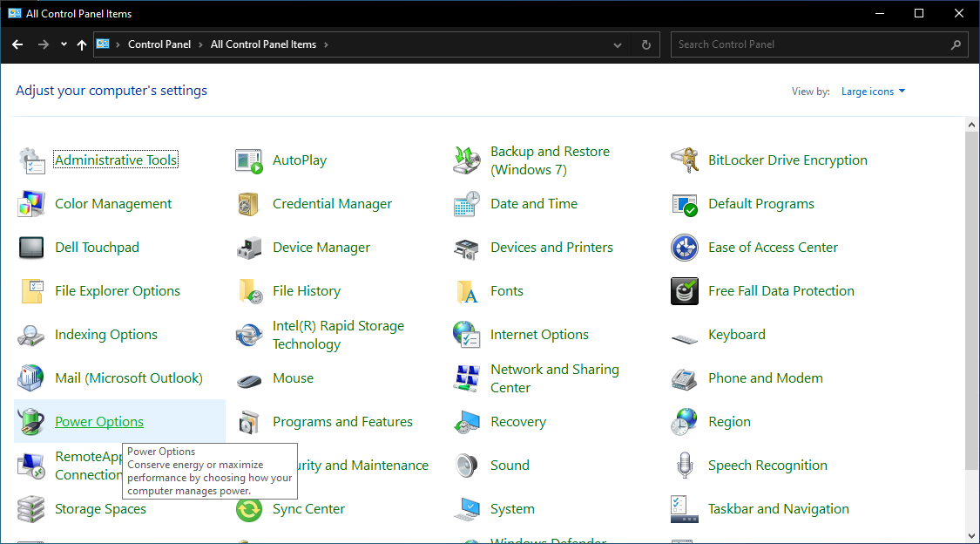Click the Refresh button in address bar
The image size is (980, 544).
tap(645, 44)
